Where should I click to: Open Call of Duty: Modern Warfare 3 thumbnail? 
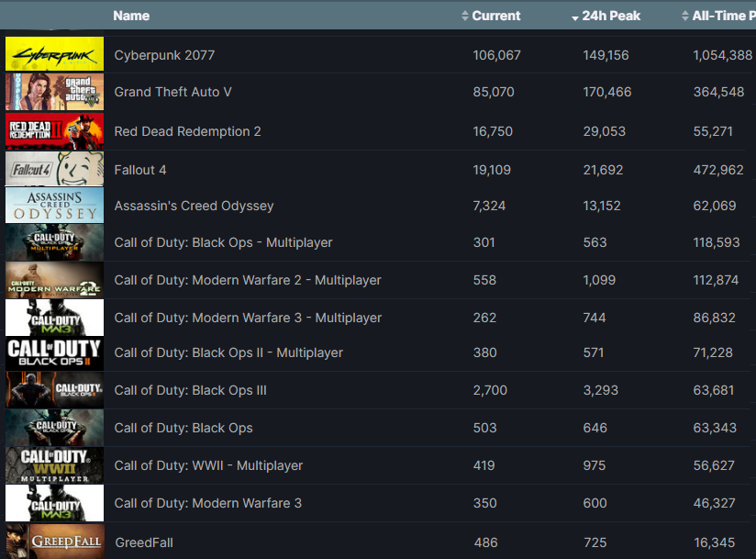pyautogui.click(x=54, y=503)
